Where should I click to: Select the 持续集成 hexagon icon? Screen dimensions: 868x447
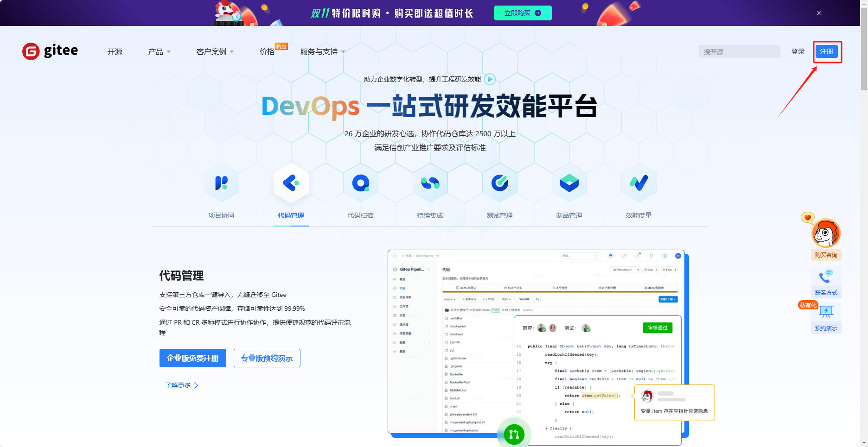430,183
